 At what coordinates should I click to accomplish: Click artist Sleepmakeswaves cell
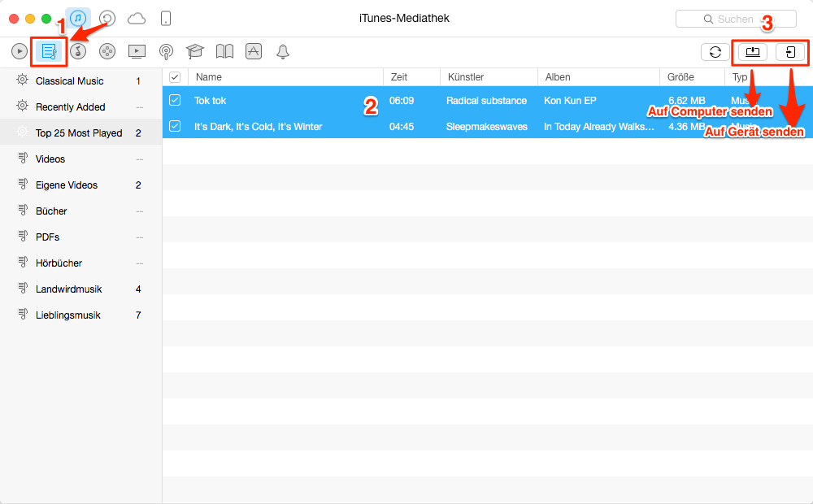(487, 127)
